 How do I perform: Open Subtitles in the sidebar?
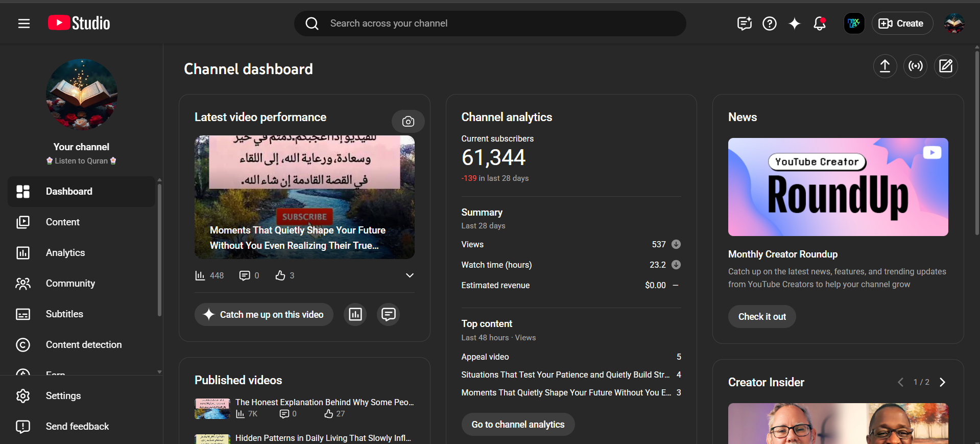[81, 314]
